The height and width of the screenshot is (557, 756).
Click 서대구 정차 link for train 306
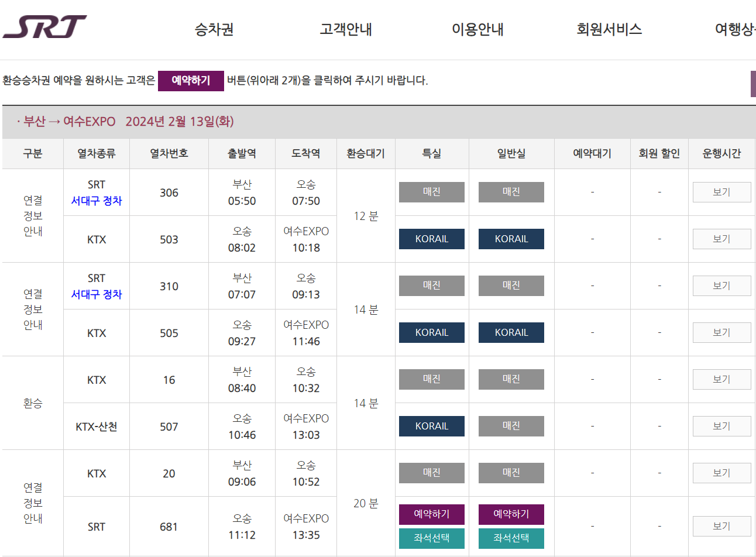[x=97, y=201]
